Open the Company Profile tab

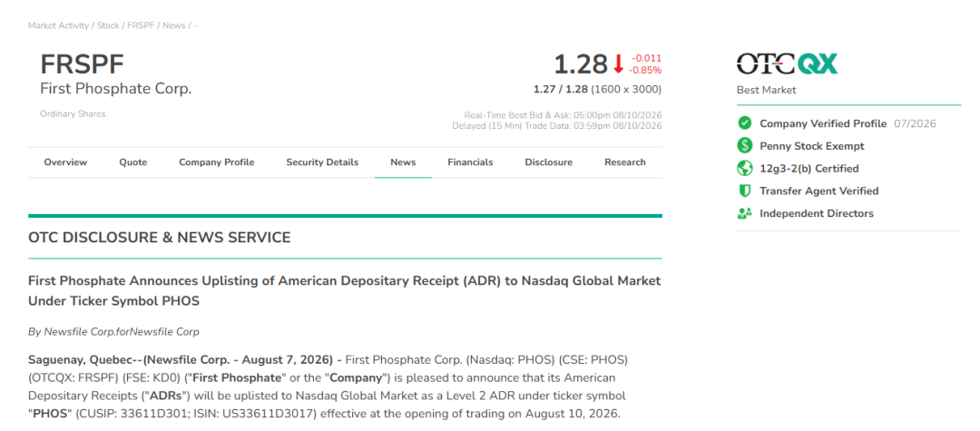point(217,162)
